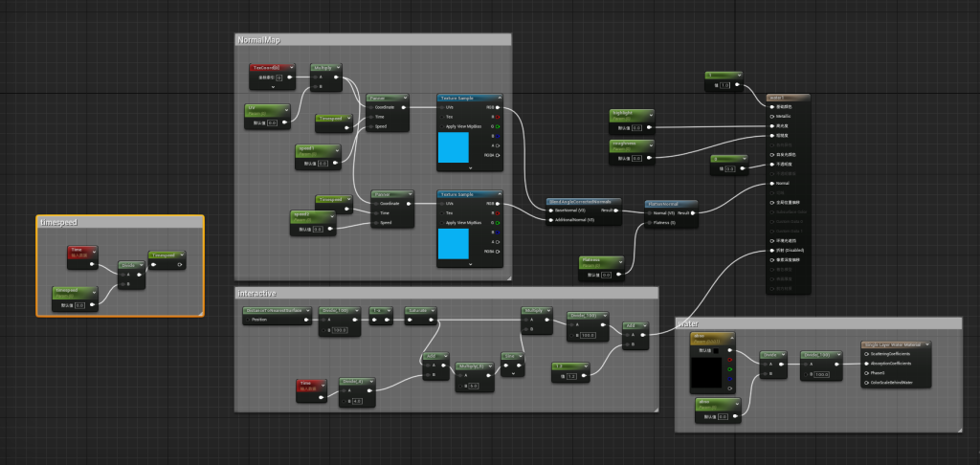980x465 pixels.
Task: Click RGBA output pin of lower Texture Sample
Action: pyautogui.click(x=498, y=252)
